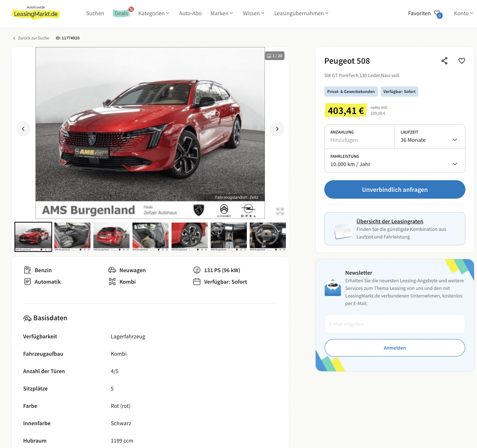Image resolution: width=477 pixels, height=448 pixels.
Task: Open Auto-Abo in the navigation
Action: 190,13
